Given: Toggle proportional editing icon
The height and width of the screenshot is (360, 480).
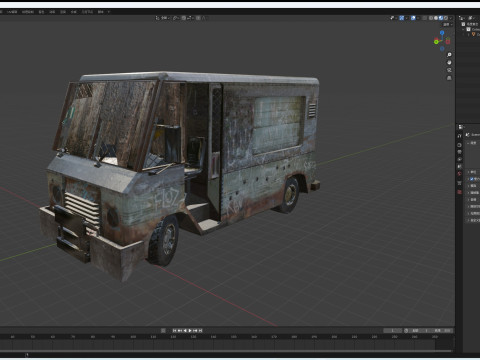Looking at the screenshot, I should 198,18.
